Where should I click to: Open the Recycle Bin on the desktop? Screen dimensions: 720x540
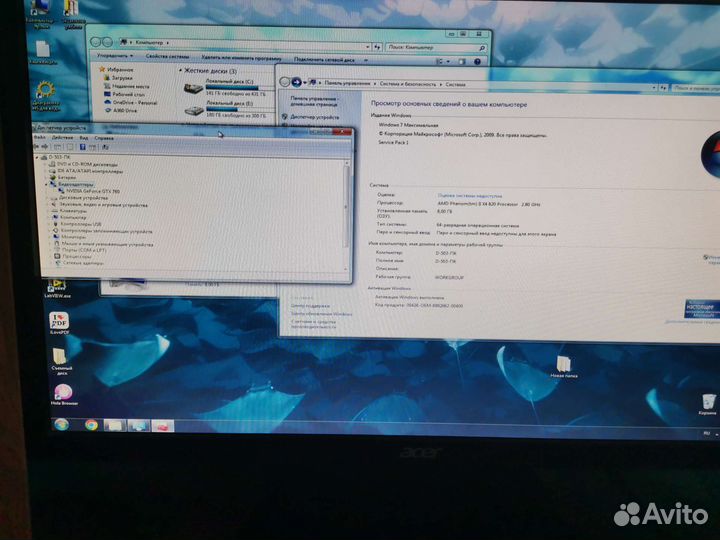pyautogui.click(x=707, y=401)
